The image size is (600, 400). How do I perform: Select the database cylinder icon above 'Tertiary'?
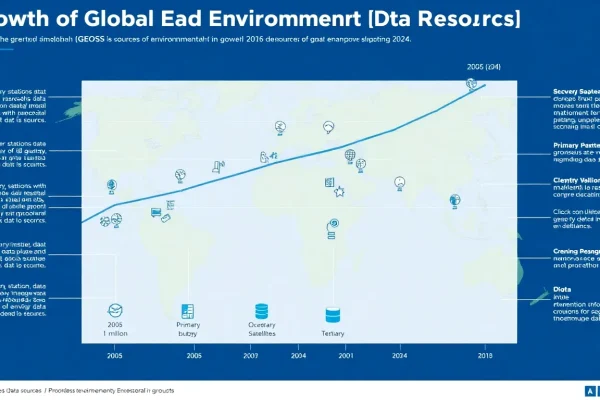click(x=333, y=315)
